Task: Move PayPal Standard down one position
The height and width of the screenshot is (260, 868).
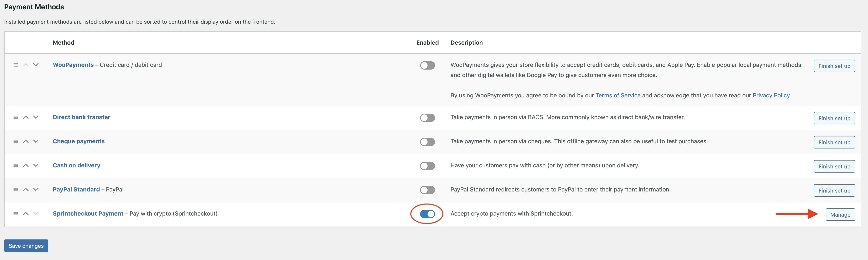Action: (36, 189)
